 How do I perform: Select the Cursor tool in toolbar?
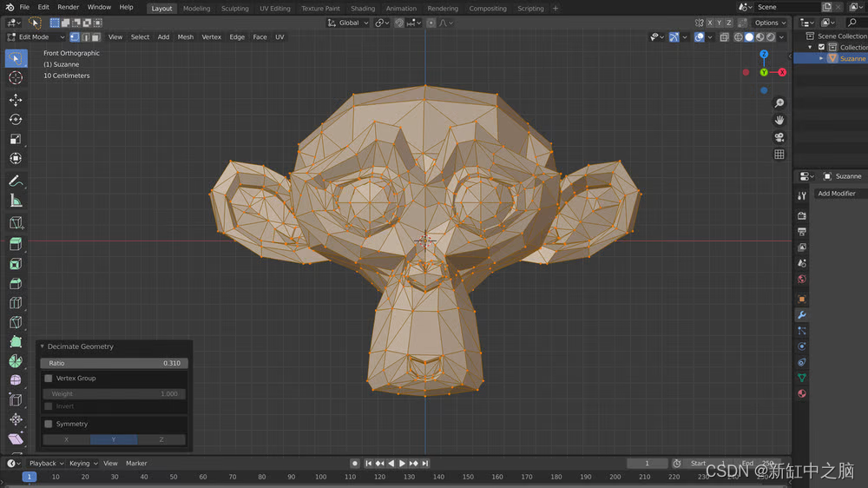pyautogui.click(x=16, y=77)
